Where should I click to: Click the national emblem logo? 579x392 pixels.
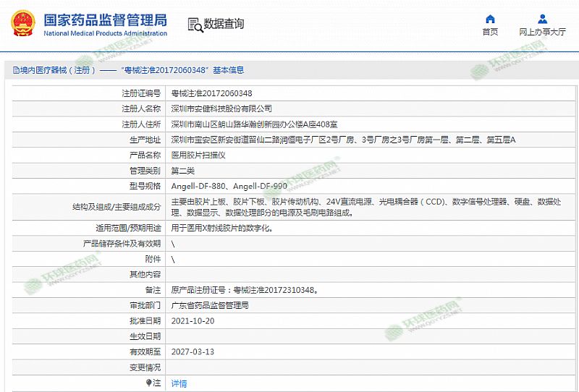pyautogui.click(x=22, y=24)
